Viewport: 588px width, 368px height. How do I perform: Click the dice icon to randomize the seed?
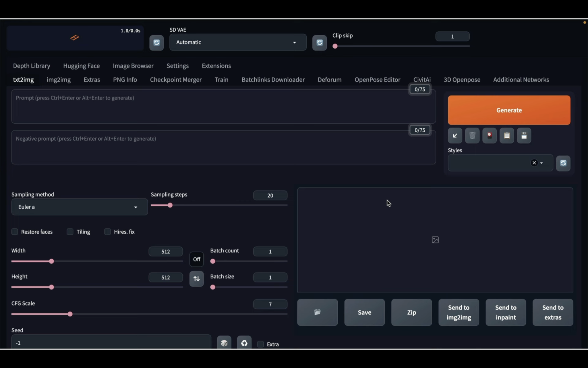coord(224,343)
